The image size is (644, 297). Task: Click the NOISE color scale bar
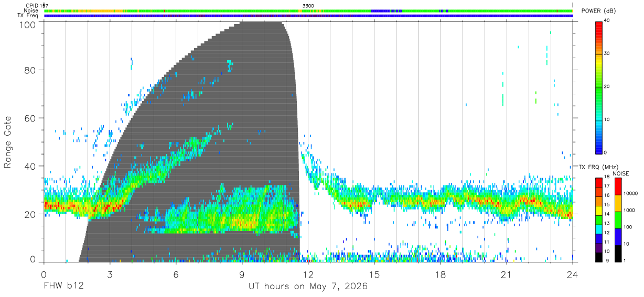(617, 219)
